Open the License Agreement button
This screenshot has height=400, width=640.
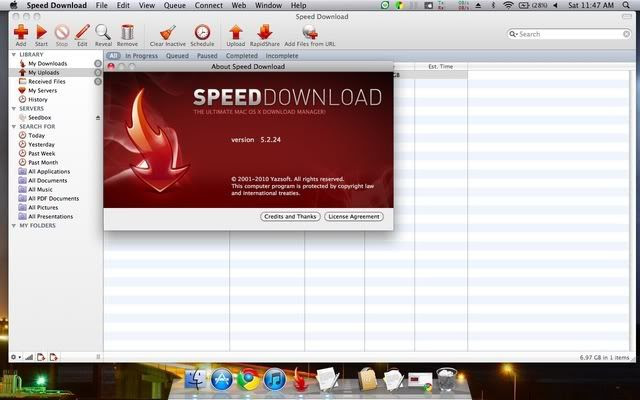pos(354,216)
